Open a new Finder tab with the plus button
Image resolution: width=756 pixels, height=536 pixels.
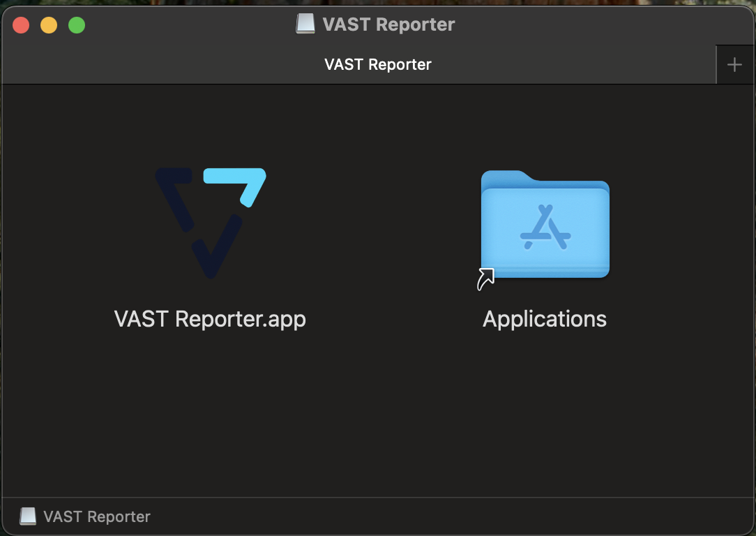click(734, 64)
